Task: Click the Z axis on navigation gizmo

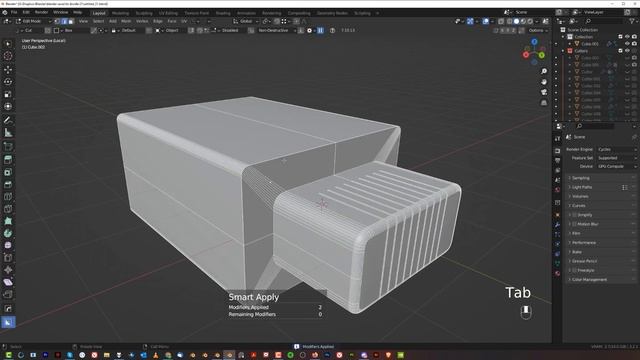Action: click(x=534, y=42)
